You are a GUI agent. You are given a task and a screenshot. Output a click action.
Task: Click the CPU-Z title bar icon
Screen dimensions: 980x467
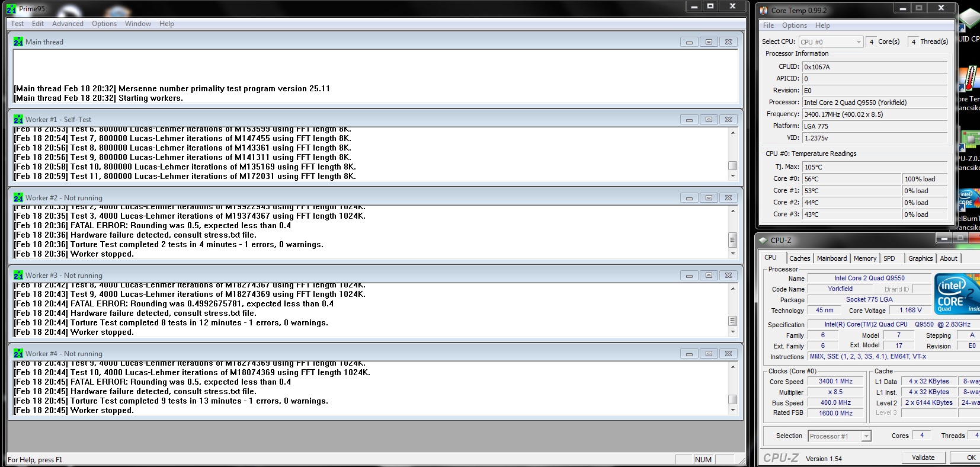(763, 241)
